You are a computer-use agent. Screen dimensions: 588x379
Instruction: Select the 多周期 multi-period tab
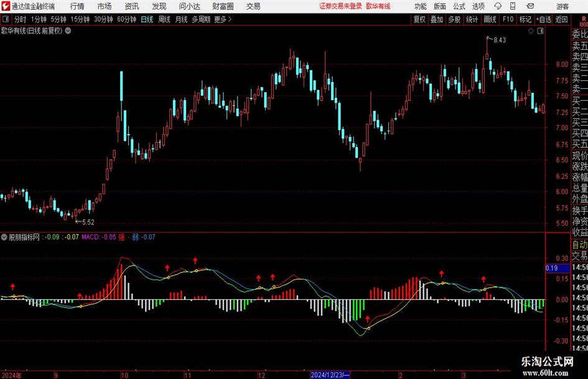(201, 19)
